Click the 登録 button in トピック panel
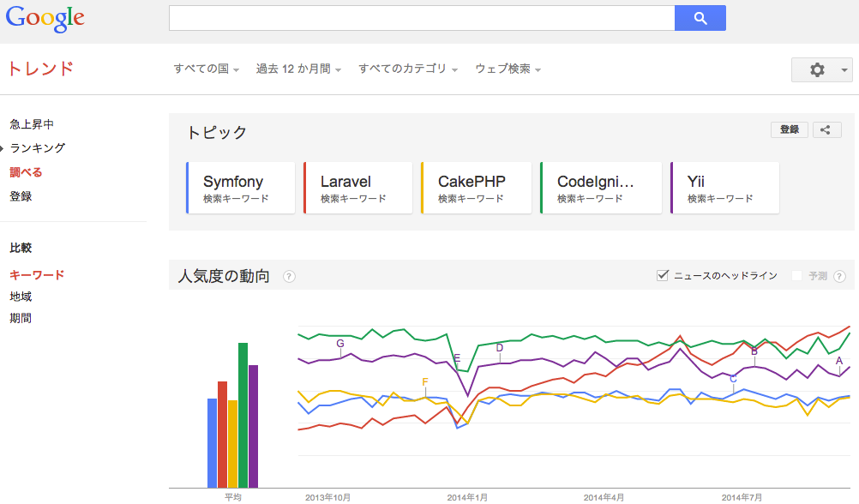Screen dimensions: 859x504 [790, 129]
